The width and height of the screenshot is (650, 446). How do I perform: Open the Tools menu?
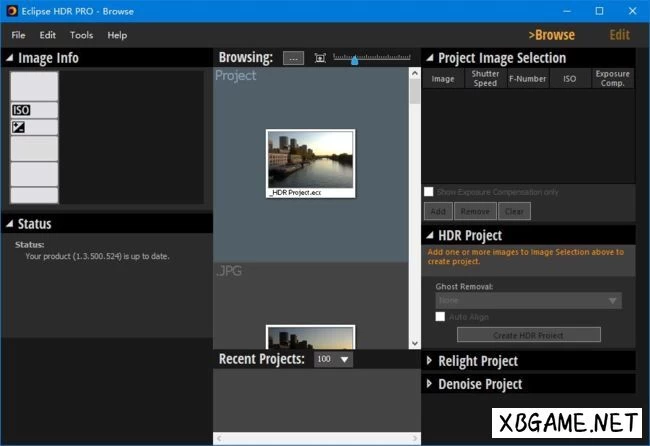(81, 35)
